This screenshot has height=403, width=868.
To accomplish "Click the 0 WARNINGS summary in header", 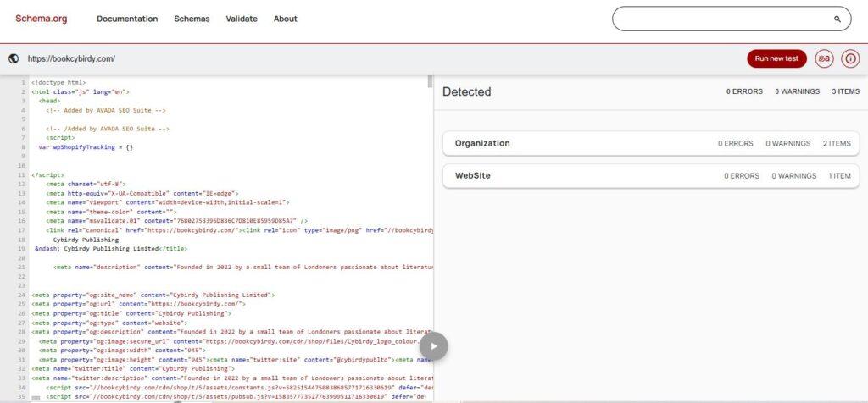I will (797, 91).
